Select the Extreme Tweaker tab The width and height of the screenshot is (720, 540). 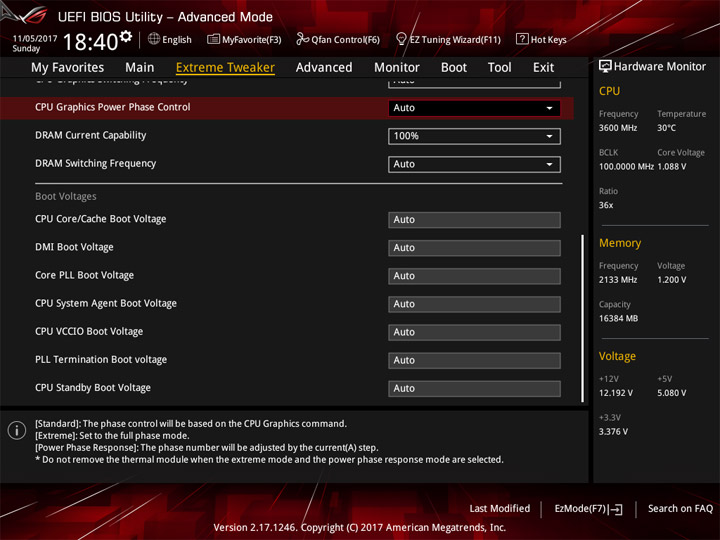click(x=225, y=68)
